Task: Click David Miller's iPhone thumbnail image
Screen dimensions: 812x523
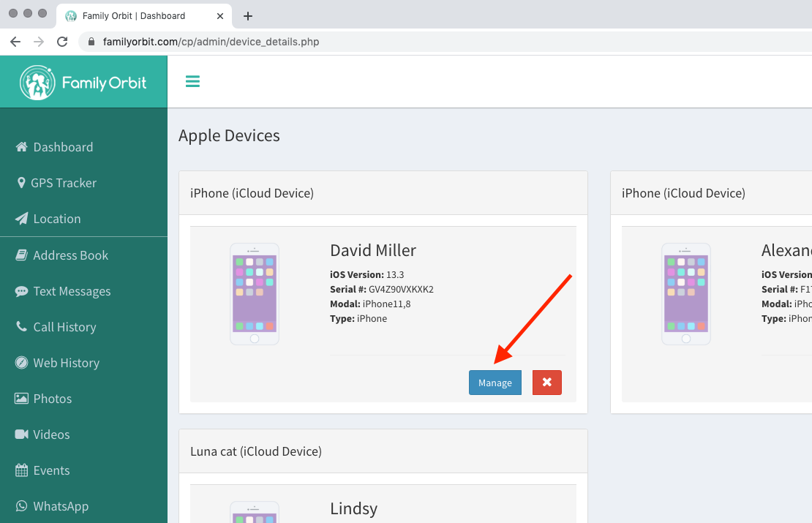Action: 254,293
